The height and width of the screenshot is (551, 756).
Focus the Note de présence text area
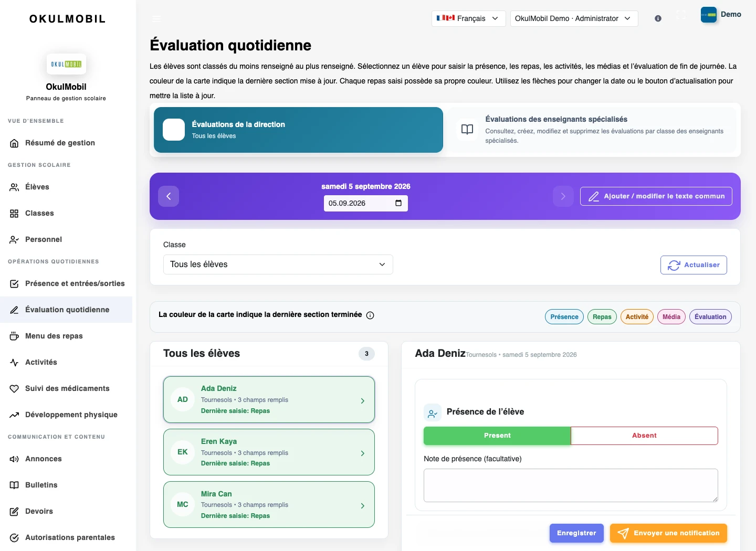(x=571, y=485)
